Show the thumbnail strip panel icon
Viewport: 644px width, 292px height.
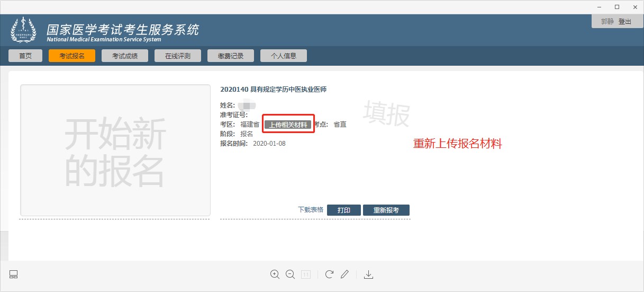[x=14, y=274]
